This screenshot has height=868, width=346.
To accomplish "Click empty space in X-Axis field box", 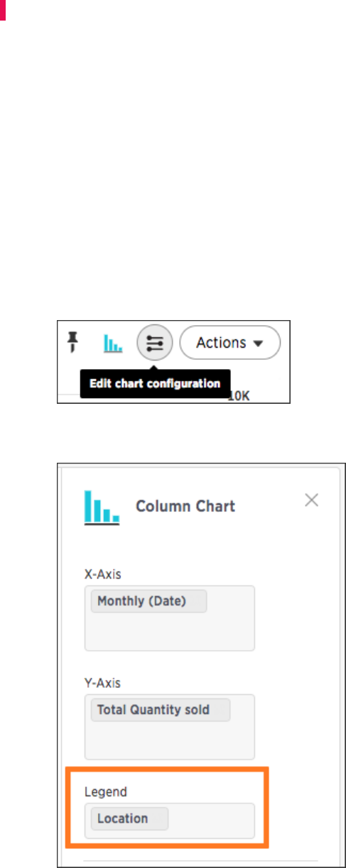I will [x=170, y=632].
